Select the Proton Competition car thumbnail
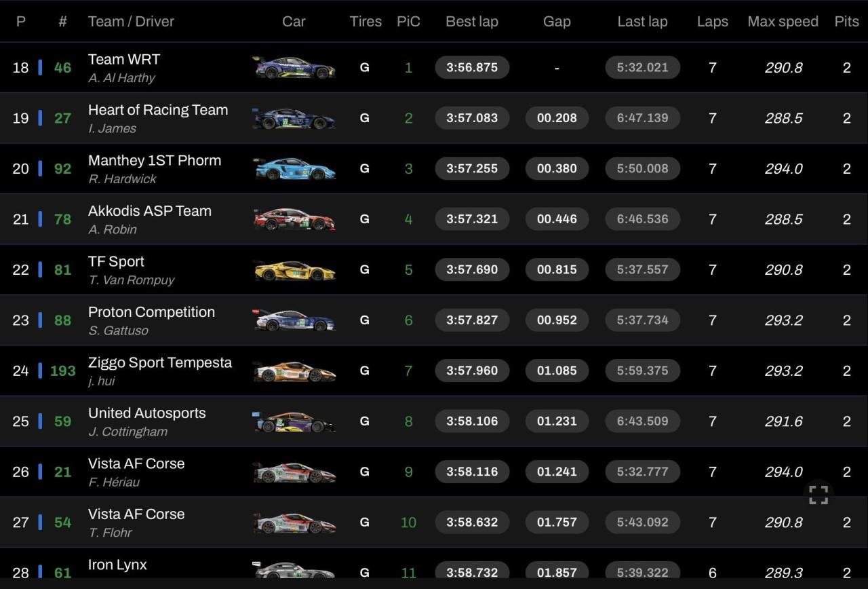Image resolution: width=868 pixels, height=589 pixels. coord(294,320)
